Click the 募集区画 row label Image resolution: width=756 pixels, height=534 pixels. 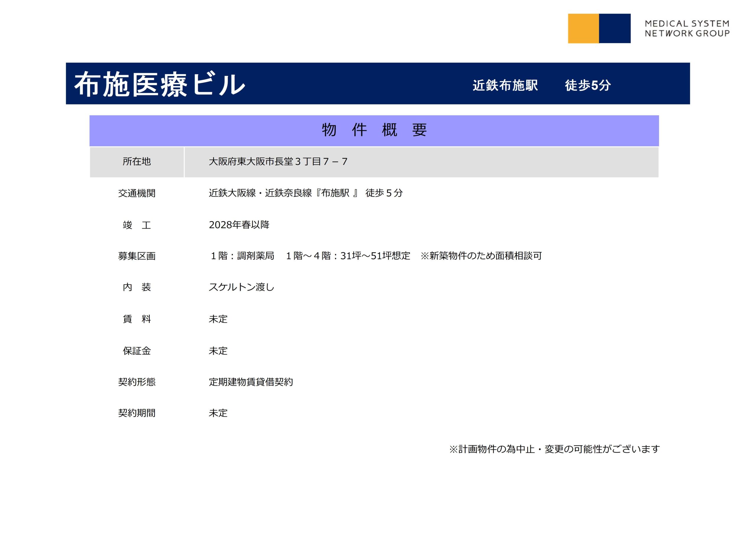pos(137,256)
